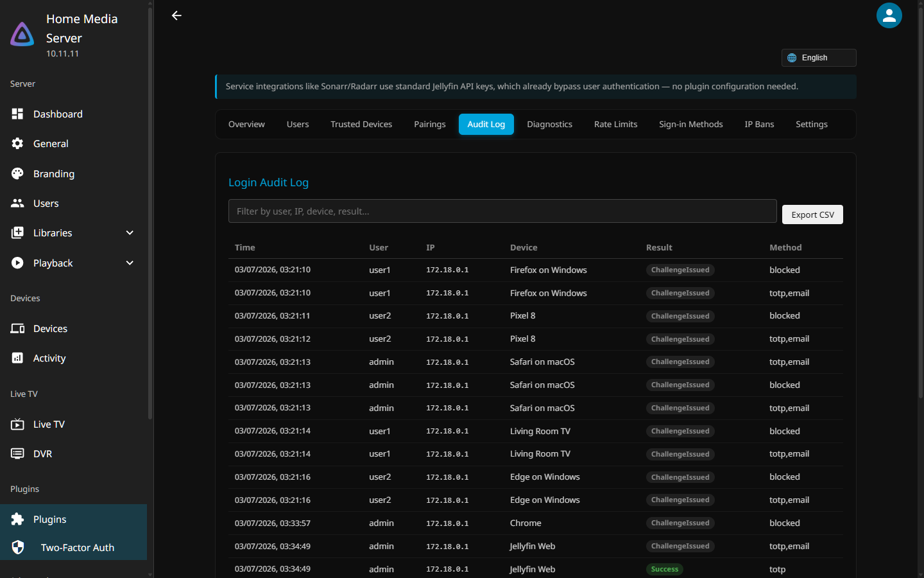Open the Trusted Devices tab
924x578 pixels.
[x=361, y=124]
